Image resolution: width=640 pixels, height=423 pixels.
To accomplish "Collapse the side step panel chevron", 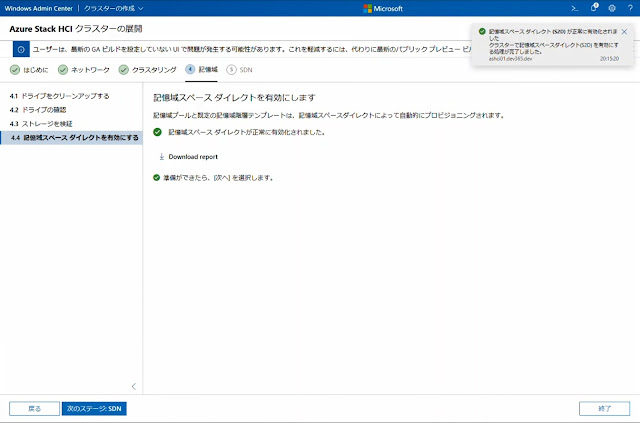I will click(x=133, y=386).
